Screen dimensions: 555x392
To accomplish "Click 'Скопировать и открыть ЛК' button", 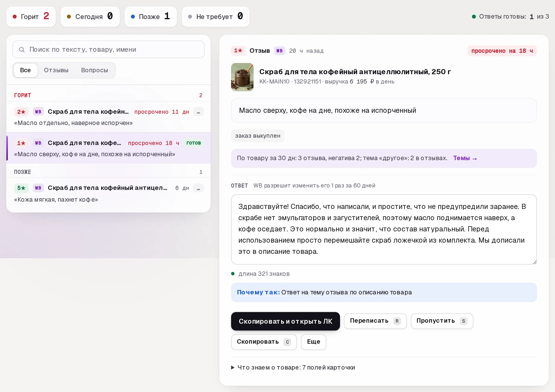I will coord(285,321).
